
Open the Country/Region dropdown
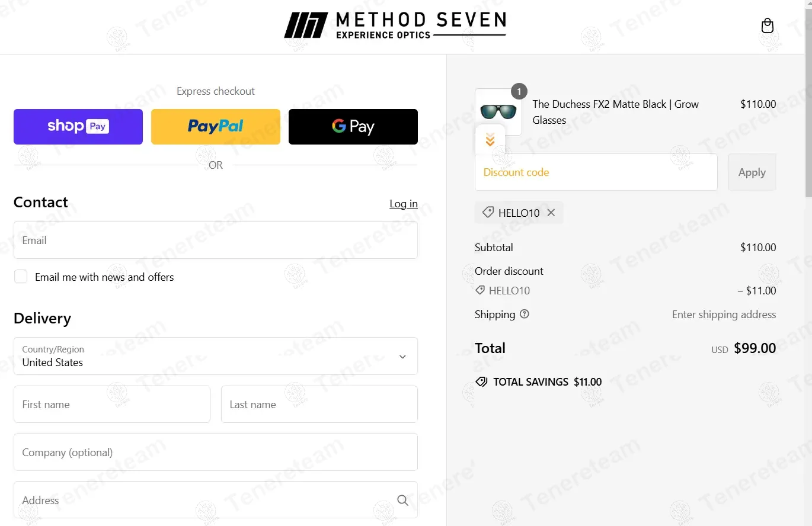click(216, 356)
